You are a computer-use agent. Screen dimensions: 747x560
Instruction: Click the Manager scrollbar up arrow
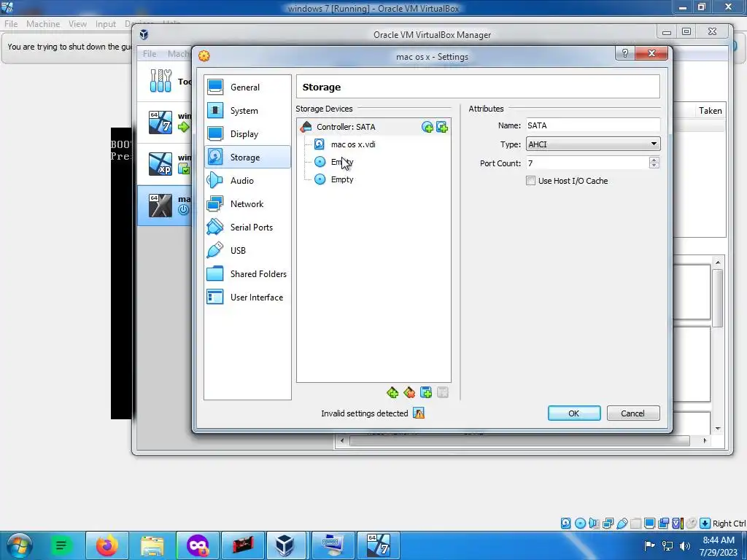click(x=718, y=262)
